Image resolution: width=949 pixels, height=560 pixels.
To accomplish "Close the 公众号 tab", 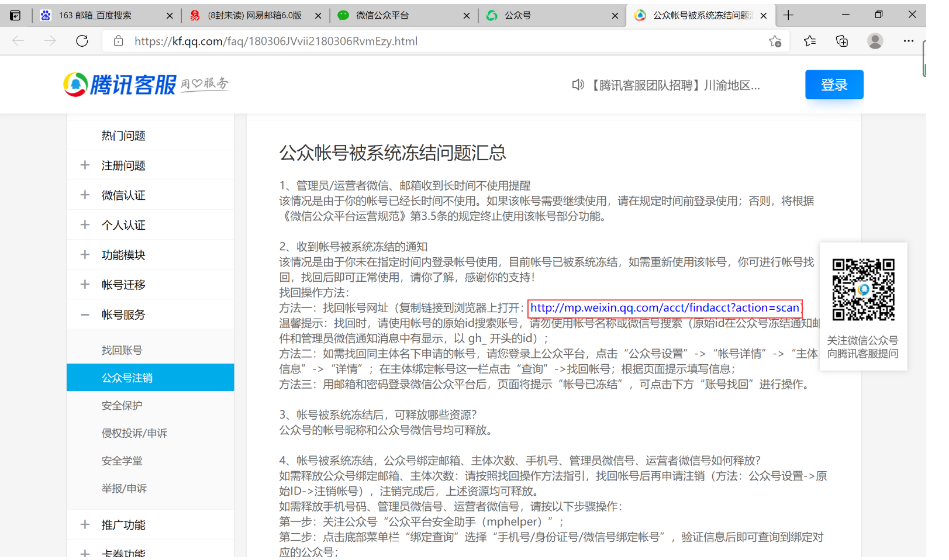I will tap(615, 16).
